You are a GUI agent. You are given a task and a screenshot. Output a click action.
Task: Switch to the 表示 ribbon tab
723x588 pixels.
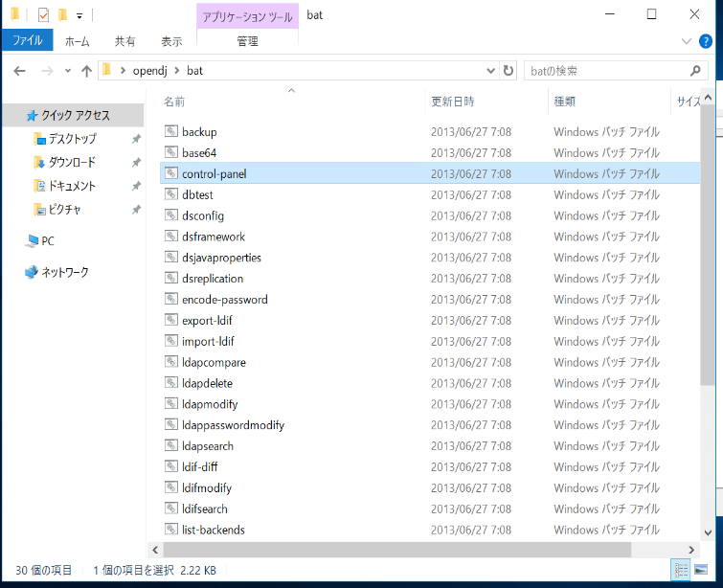tap(171, 41)
